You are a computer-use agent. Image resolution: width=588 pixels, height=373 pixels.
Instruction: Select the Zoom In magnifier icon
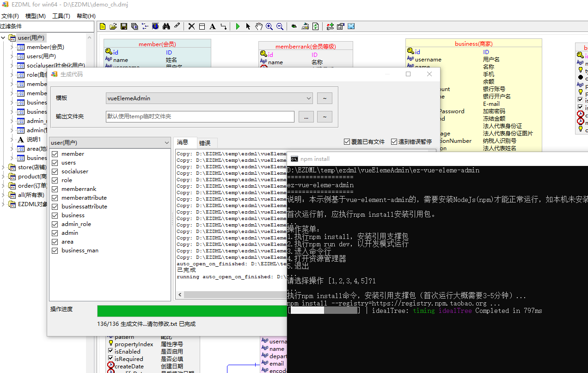coord(269,26)
